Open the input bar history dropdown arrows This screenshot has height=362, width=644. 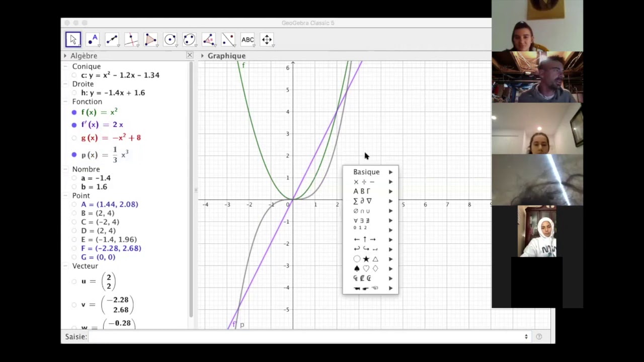click(526, 337)
